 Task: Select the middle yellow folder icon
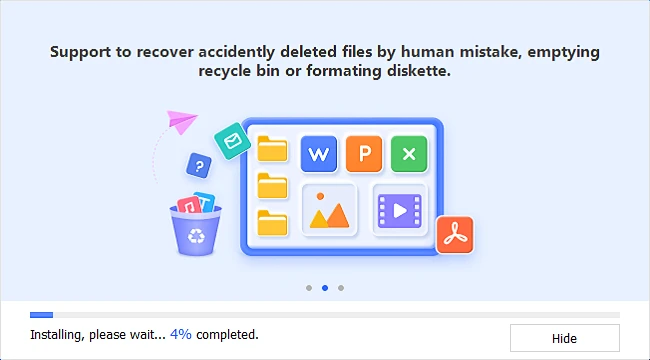coord(272,186)
